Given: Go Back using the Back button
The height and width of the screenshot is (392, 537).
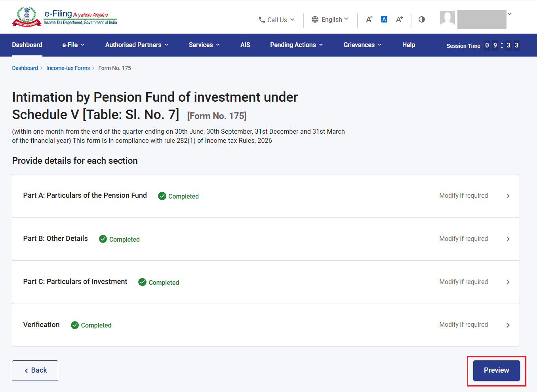Looking at the screenshot, I should [35, 371].
